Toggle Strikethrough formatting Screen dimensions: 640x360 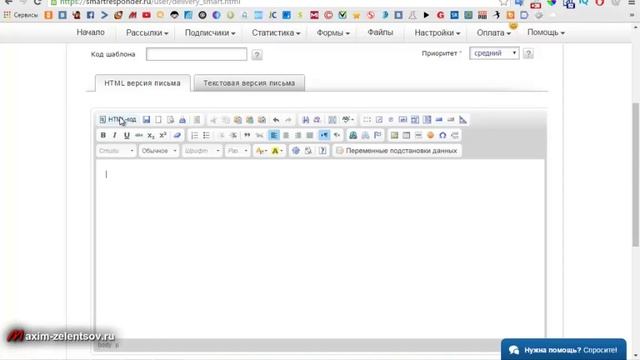click(x=139, y=135)
